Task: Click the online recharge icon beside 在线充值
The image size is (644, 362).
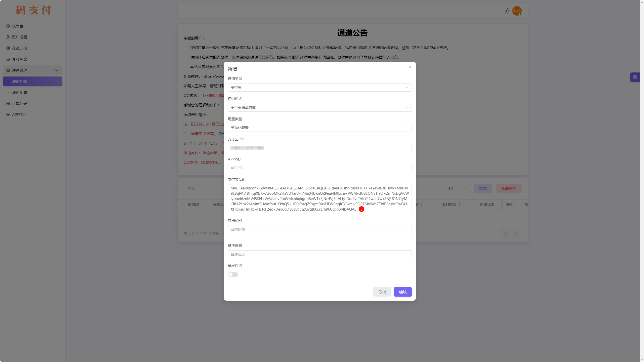Action: pyautogui.click(x=8, y=48)
